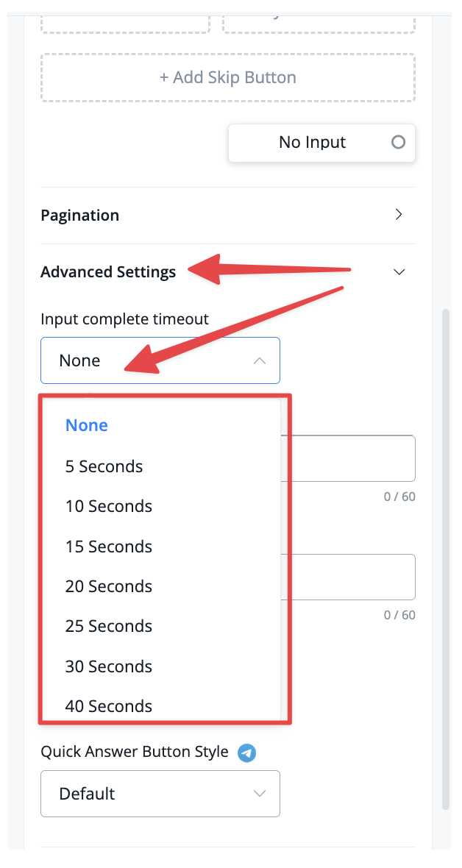462x868 pixels.
Task: Click the Default dropdown chevron
Action: click(x=259, y=794)
